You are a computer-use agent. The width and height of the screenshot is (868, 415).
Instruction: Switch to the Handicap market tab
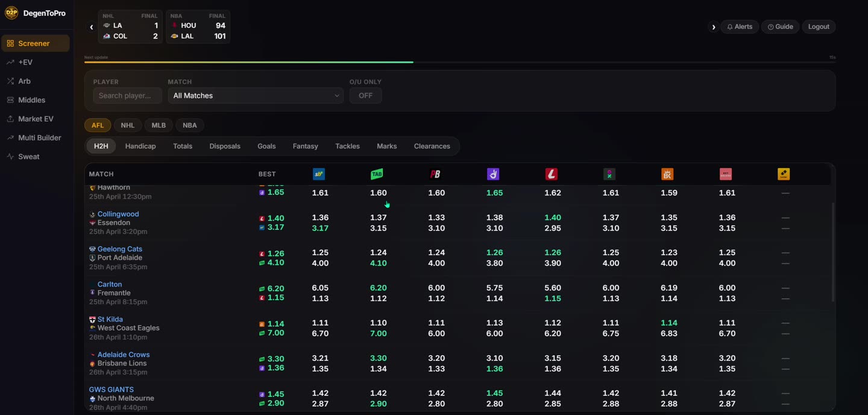pyautogui.click(x=140, y=146)
